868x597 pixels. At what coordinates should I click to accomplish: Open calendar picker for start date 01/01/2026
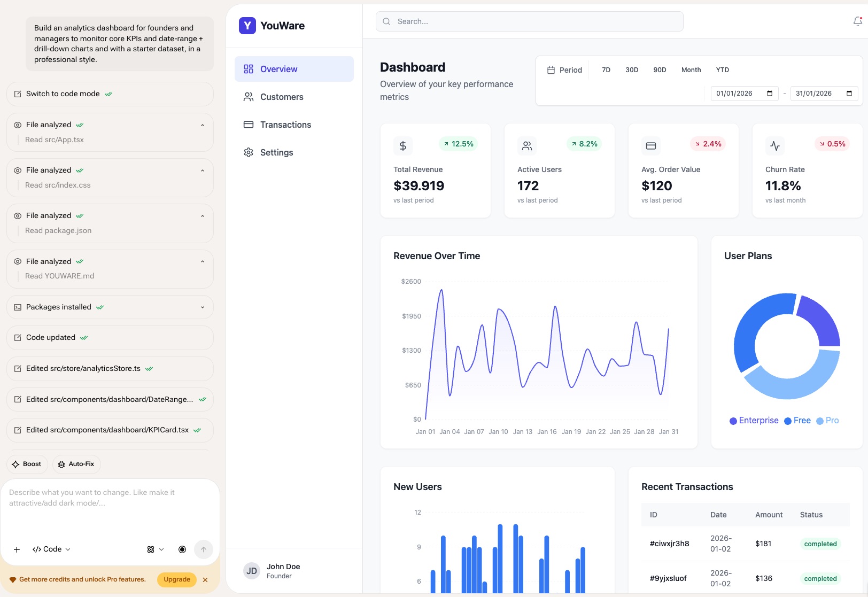pyautogui.click(x=770, y=94)
